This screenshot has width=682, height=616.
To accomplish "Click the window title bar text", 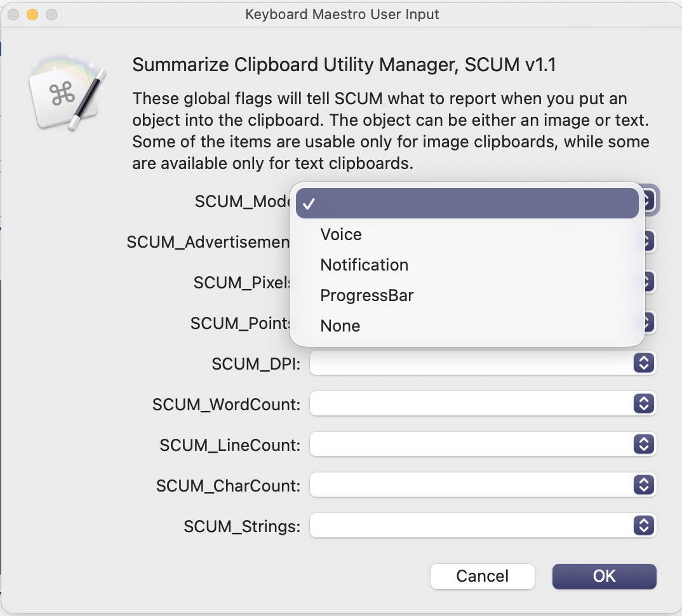I will tap(342, 14).
